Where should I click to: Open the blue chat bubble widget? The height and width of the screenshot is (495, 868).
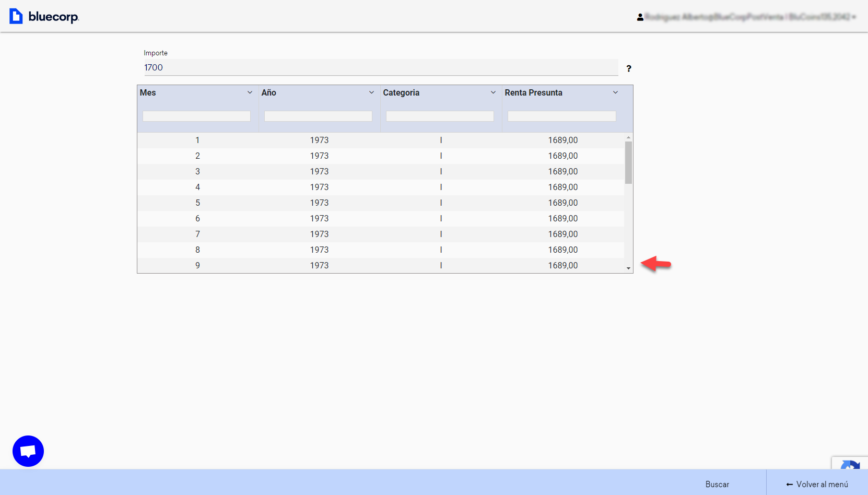tap(28, 451)
